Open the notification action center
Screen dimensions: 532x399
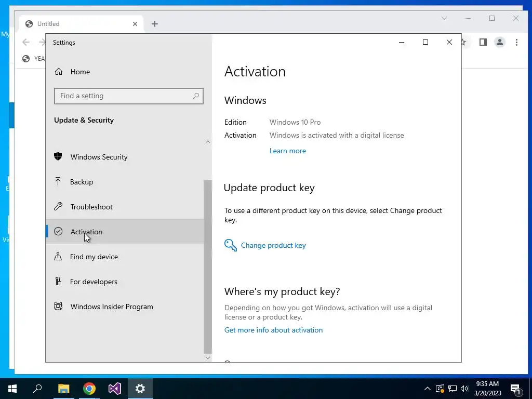pyautogui.click(x=516, y=389)
